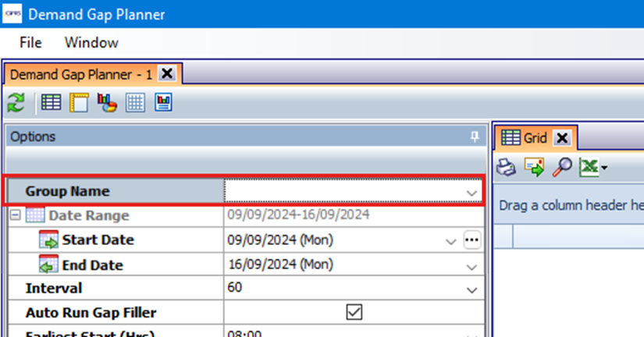The width and height of the screenshot is (644, 337).
Task: Click the send/export green arrow icon
Action: pyautogui.click(x=534, y=166)
